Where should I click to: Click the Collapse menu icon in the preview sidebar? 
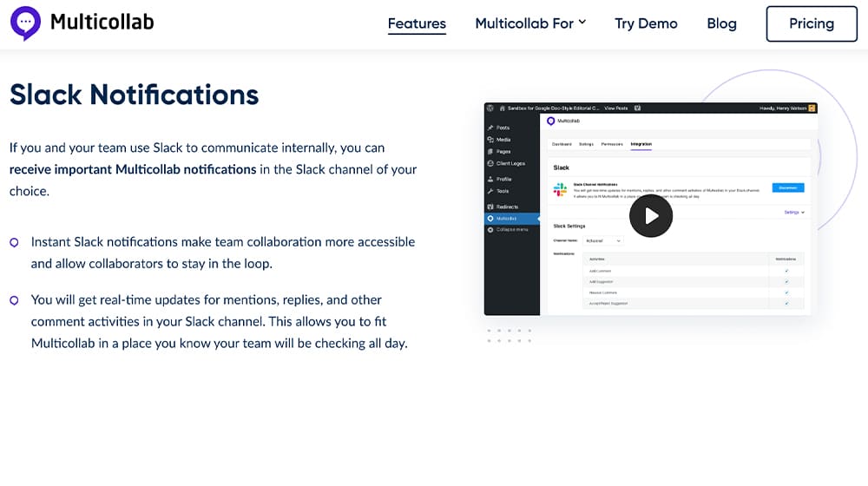490,230
